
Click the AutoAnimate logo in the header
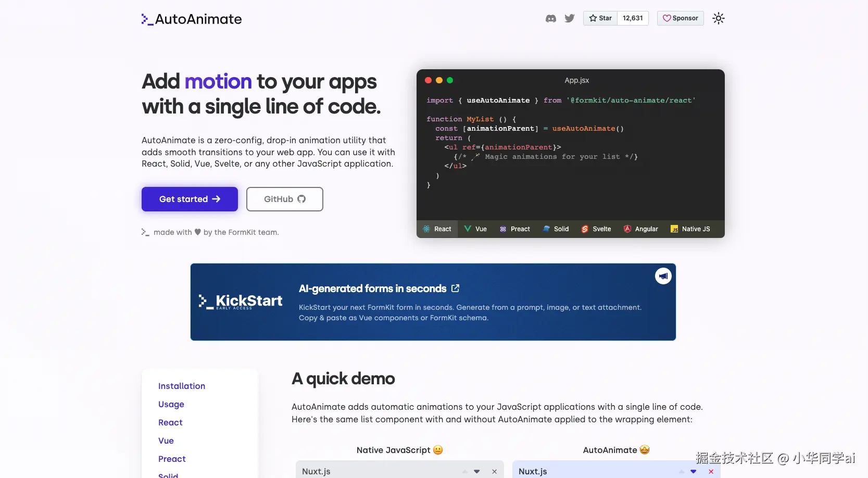(x=192, y=19)
